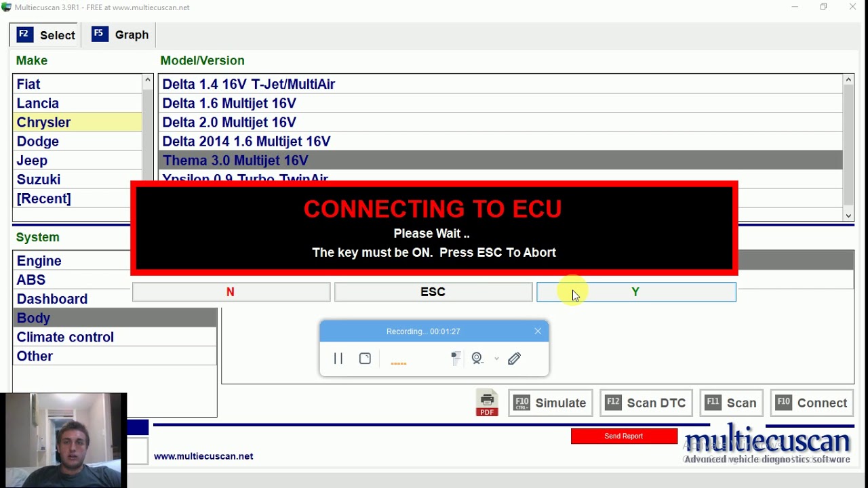Stop the screen recording
Viewport: 868px width, 488px height.
[365, 359]
